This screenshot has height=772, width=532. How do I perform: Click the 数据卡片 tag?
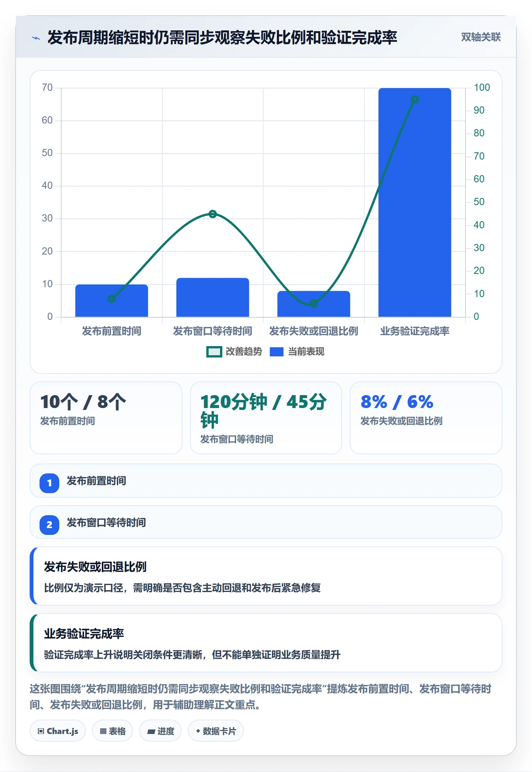(x=216, y=731)
